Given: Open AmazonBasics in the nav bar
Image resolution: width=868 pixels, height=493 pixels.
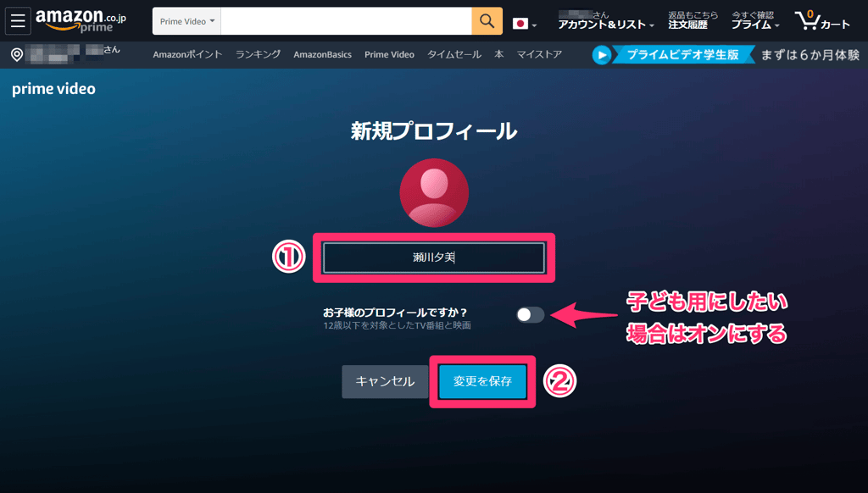Looking at the screenshot, I should pyautogui.click(x=322, y=54).
